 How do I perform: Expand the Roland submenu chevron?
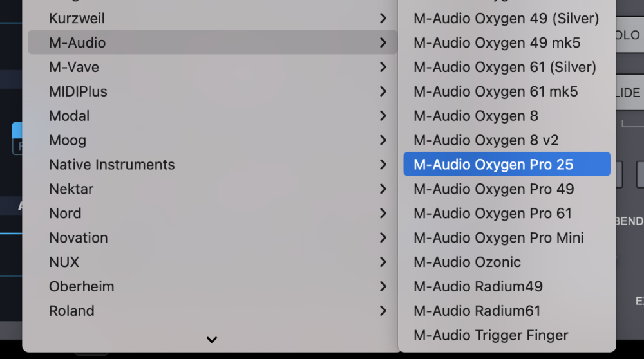383,311
